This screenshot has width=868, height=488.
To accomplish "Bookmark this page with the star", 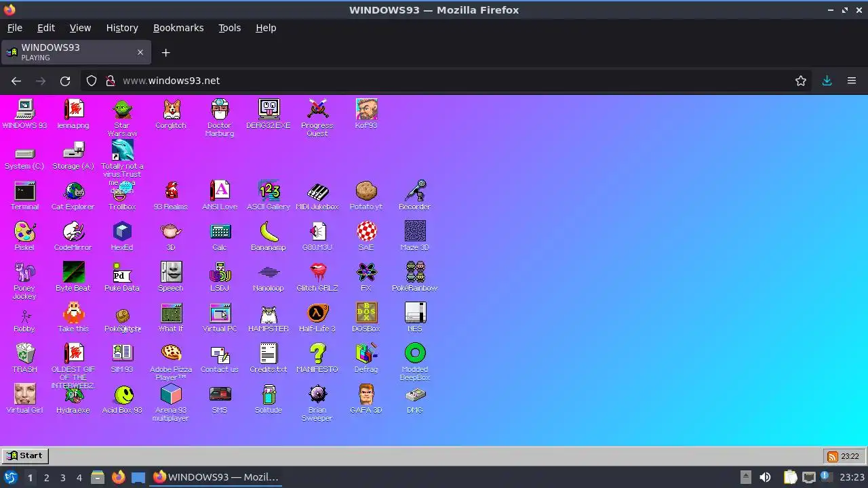I will [x=801, y=81].
